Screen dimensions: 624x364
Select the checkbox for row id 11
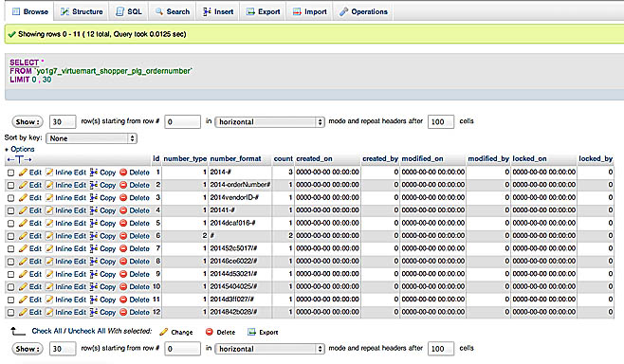coord(10,300)
